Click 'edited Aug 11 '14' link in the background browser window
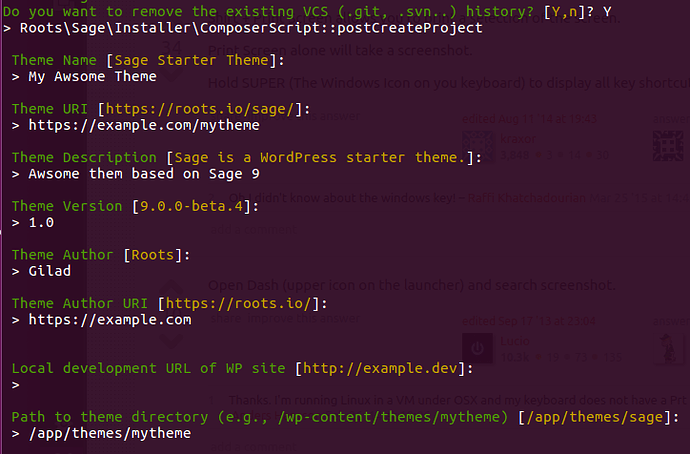Image resolution: width=690 pixels, height=454 pixels. tap(529, 119)
